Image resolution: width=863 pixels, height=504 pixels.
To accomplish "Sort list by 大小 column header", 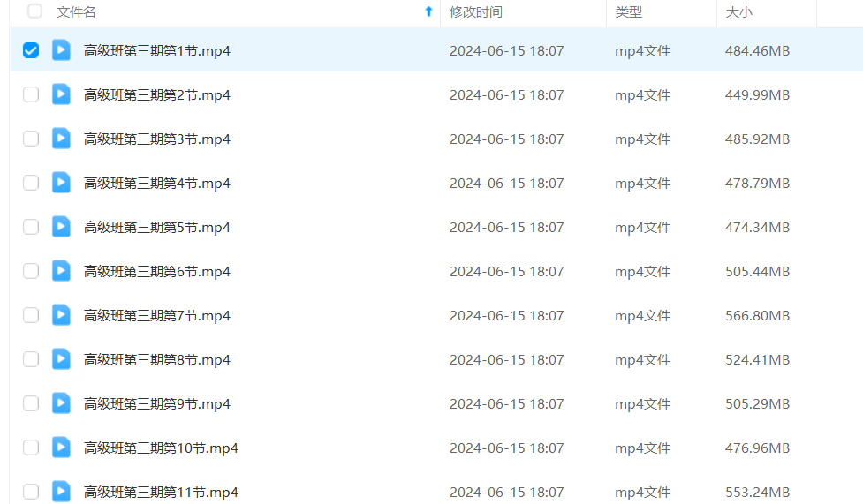I will click(738, 12).
